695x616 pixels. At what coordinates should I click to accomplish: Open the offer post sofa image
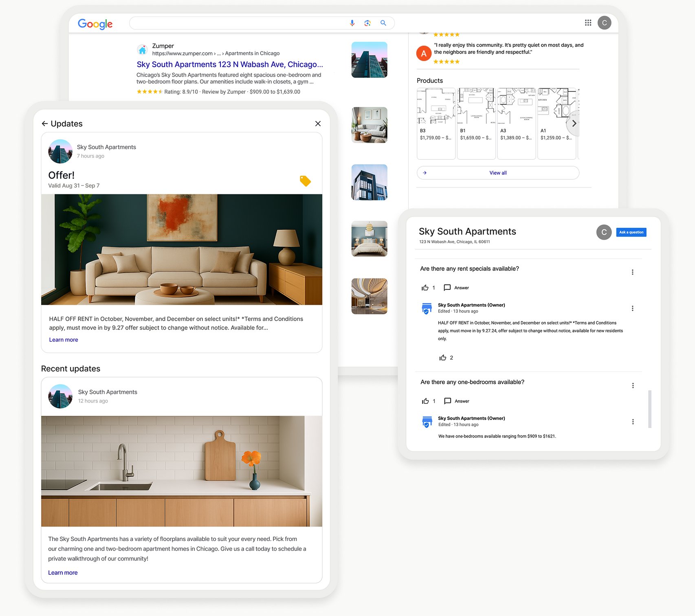(x=182, y=249)
